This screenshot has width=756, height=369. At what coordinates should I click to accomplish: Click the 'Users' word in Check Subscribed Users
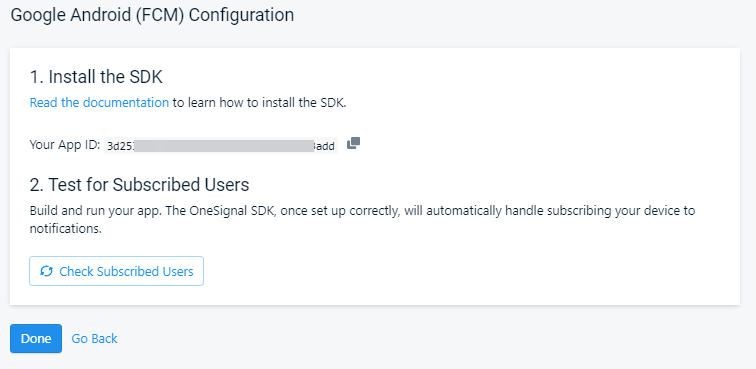tap(179, 272)
